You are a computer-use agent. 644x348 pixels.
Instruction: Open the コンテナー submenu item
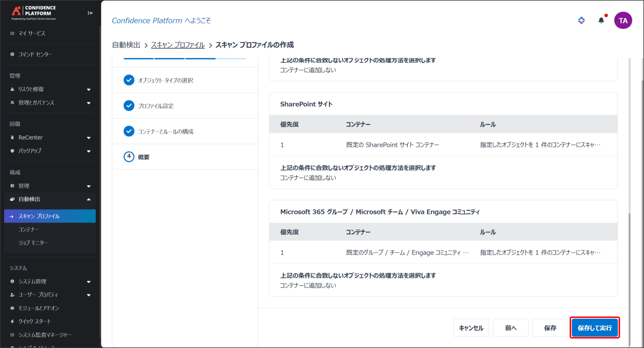28,229
